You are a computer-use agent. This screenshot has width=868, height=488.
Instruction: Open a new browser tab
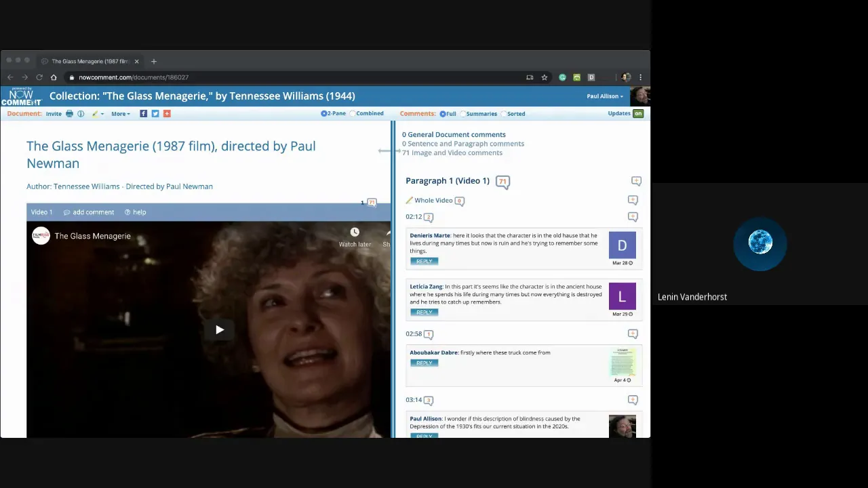(154, 62)
